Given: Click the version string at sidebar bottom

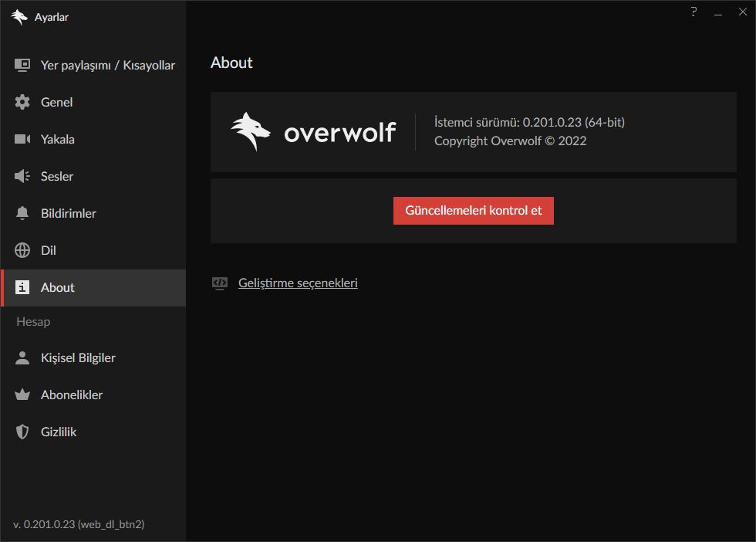Looking at the screenshot, I should click(79, 524).
